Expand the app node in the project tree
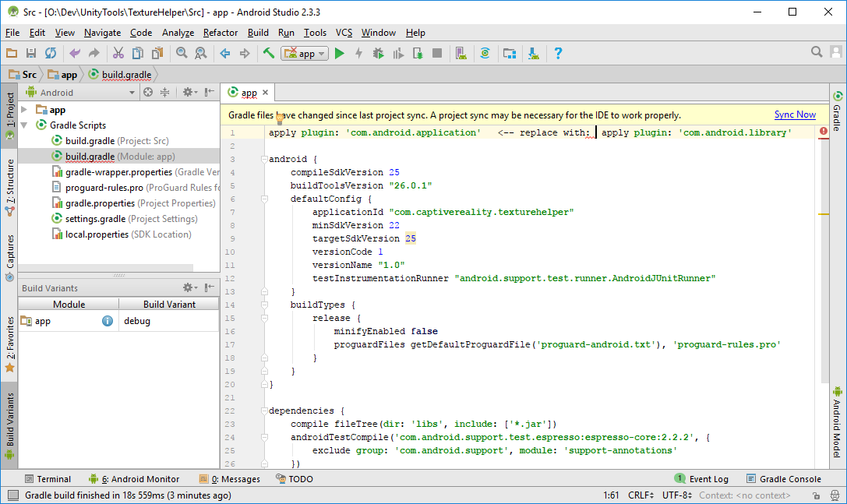The image size is (847, 504). point(24,110)
